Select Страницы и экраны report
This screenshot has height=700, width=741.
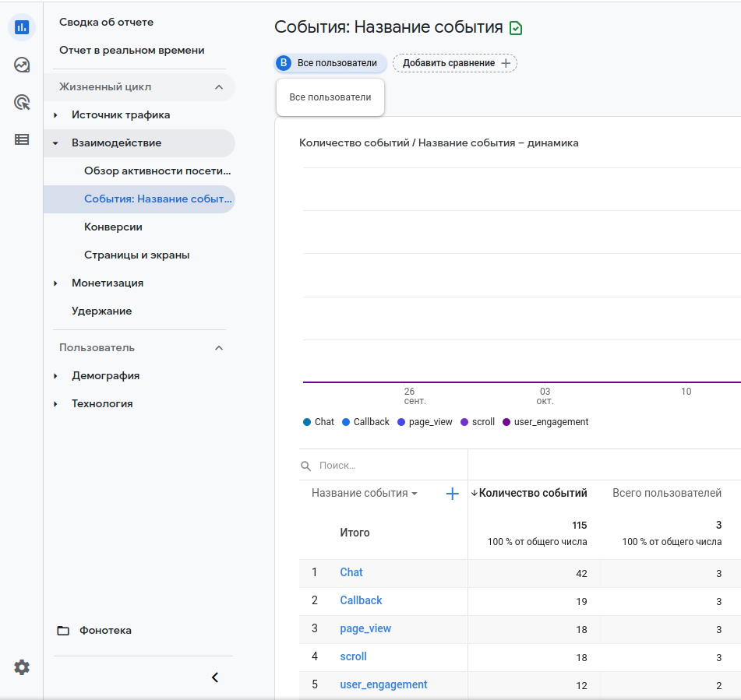coord(136,255)
